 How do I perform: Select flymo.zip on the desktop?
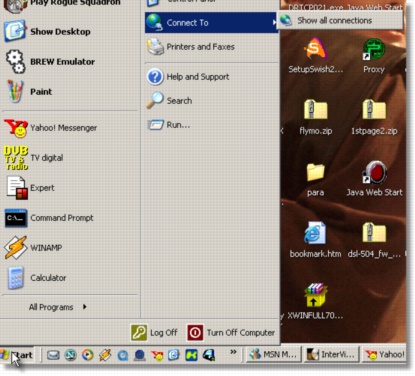(315, 117)
